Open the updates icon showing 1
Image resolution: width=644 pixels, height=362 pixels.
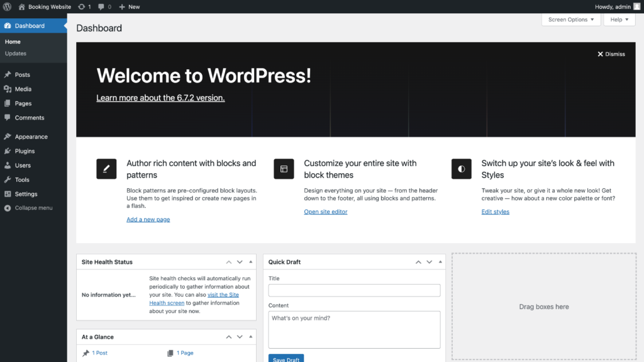click(85, 6)
